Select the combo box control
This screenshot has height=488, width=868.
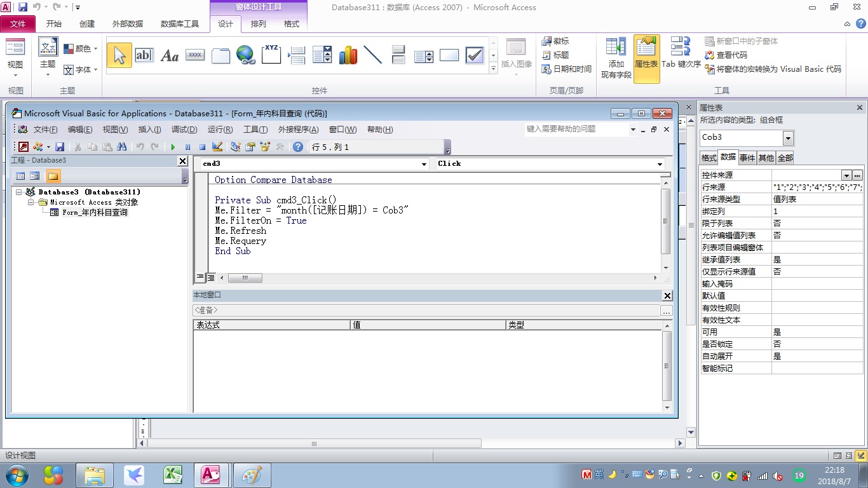[x=322, y=55]
